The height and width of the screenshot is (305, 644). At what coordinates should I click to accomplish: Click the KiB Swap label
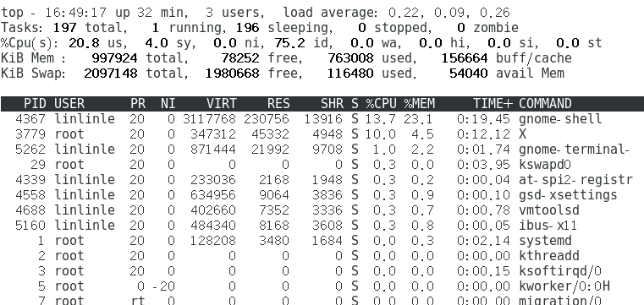[33, 74]
